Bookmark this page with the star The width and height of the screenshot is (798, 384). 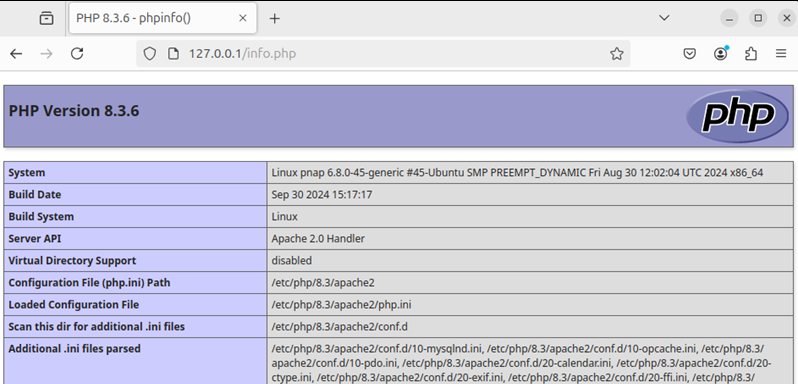(x=616, y=53)
